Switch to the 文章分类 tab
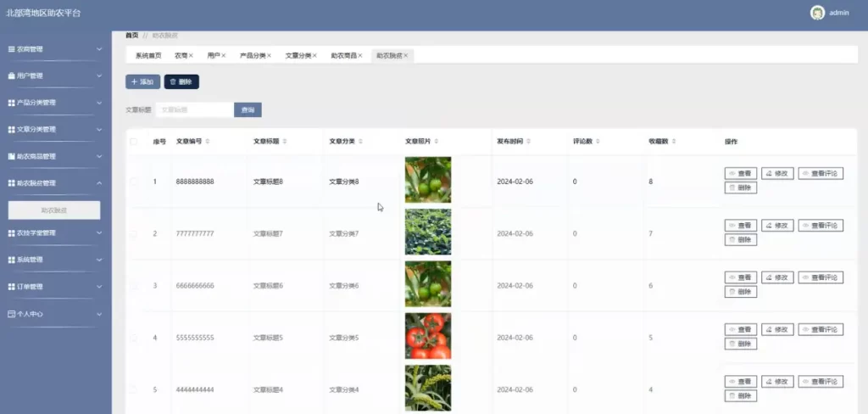868x414 pixels. point(298,55)
